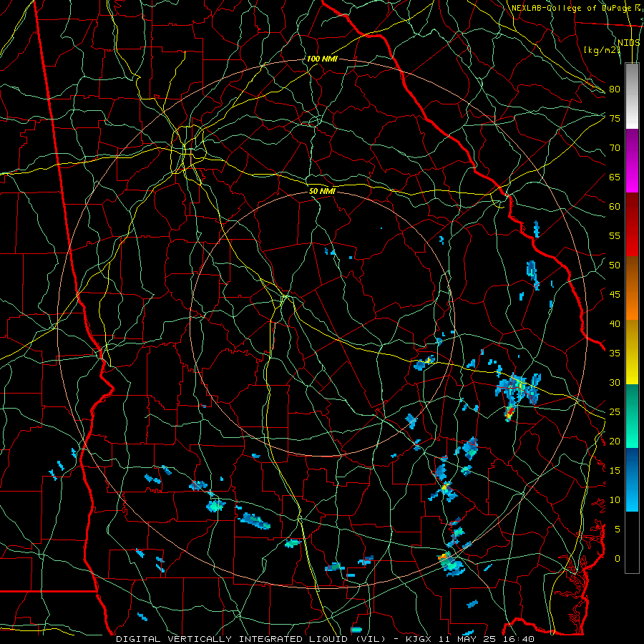Viewport: 644px width, 644px height.
Task: Click the legend value 65
Action: coord(615,177)
